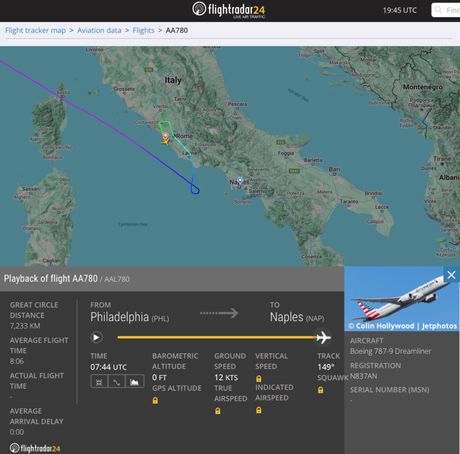Play the AA780 flight playback
This screenshot has height=454, width=460.
pos(96,337)
